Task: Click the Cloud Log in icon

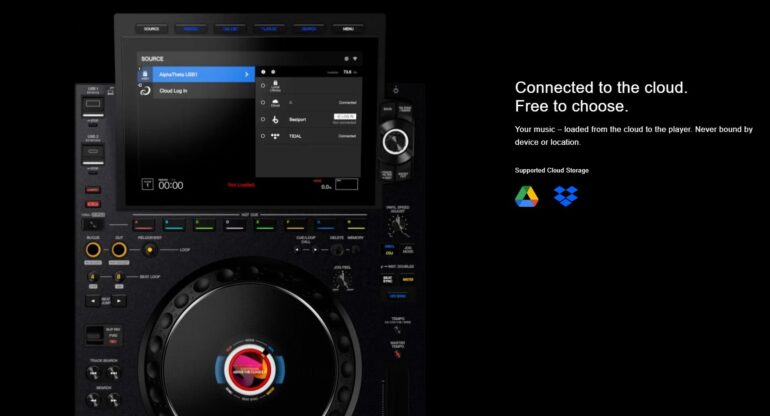Action: [144, 90]
